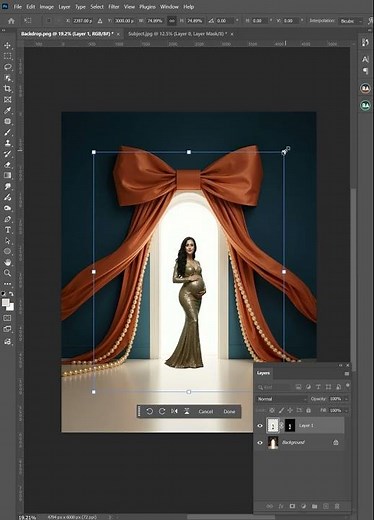Viewport: 374px width, 520px height.
Task: Select the Frame tool
Action: pos(7,100)
